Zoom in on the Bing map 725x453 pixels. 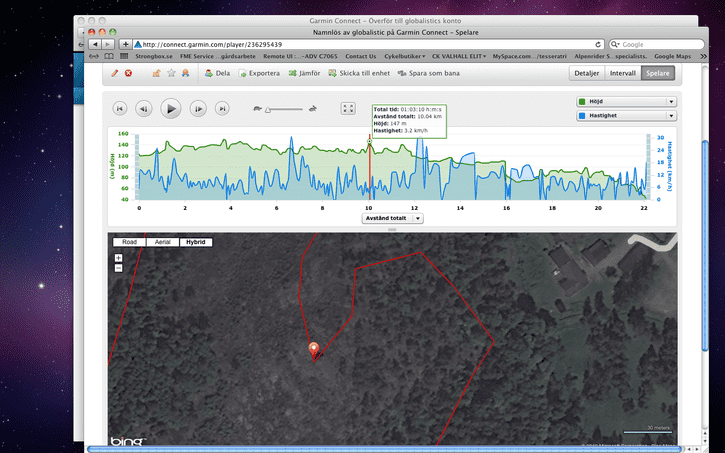coord(118,258)
